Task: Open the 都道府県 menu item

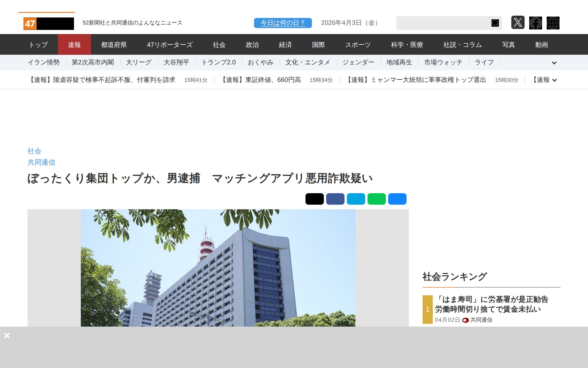Action: [114, 45]
